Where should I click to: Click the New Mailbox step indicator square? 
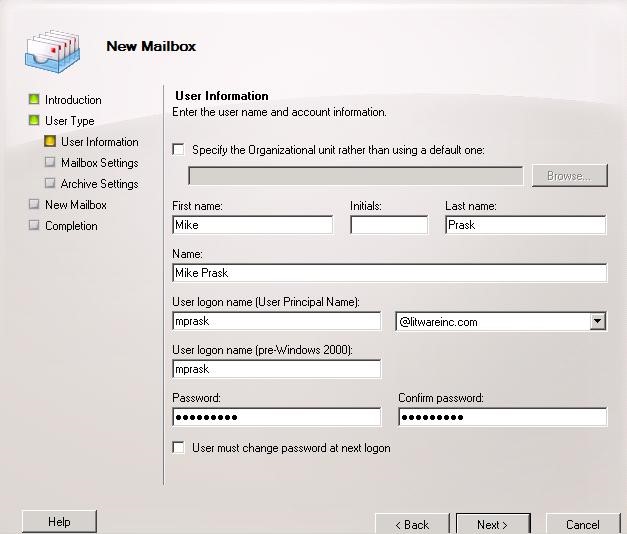(34, 204)
